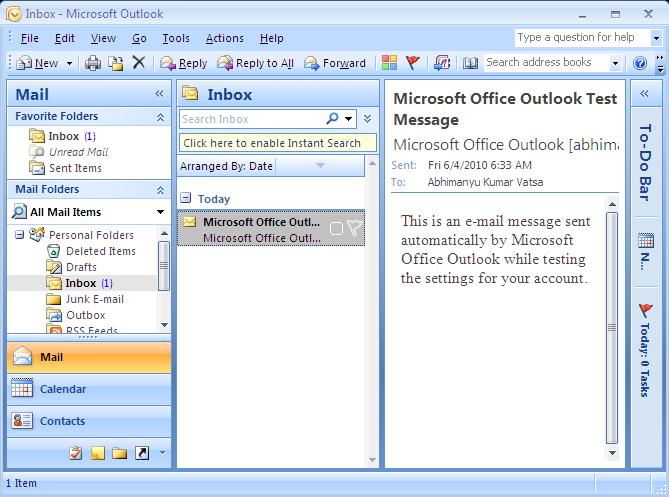Toggle follow-up flag on the test message
669x497 pixels.
click(354, 228)
